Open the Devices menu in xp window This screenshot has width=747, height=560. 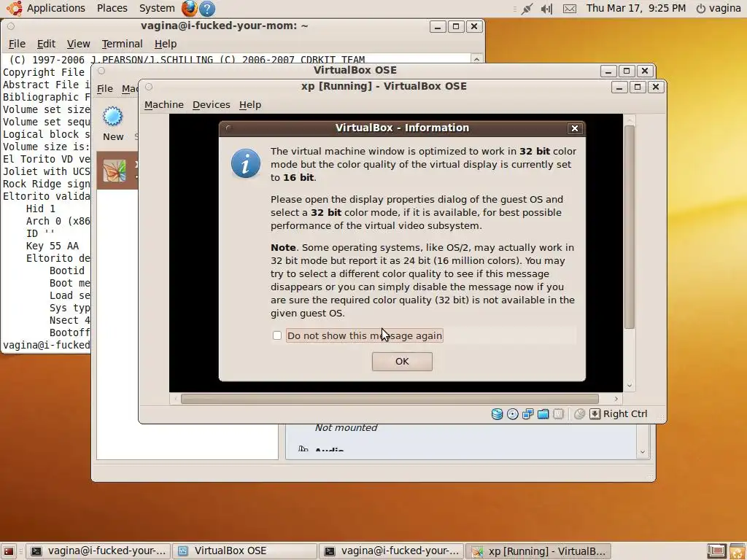[211, 104]
